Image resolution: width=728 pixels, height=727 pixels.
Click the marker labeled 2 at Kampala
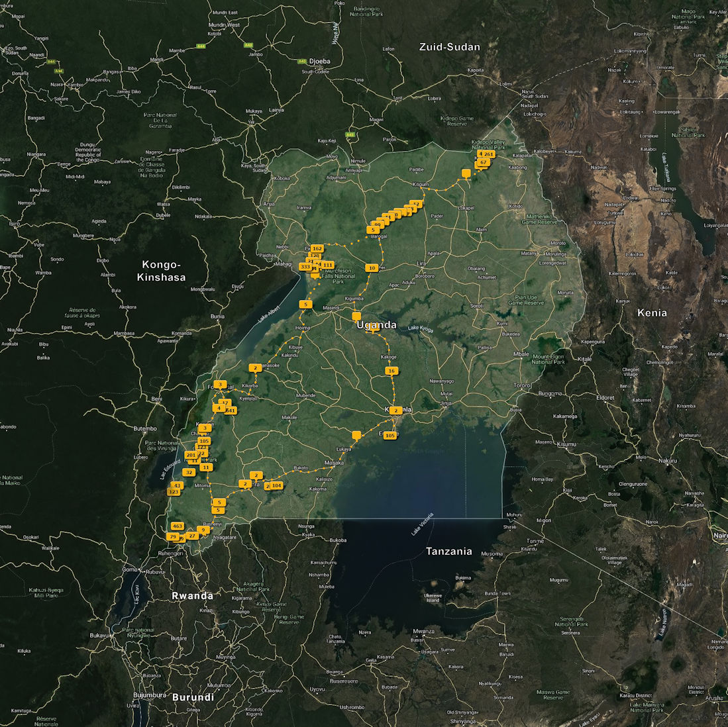click(x=395, y=411)
